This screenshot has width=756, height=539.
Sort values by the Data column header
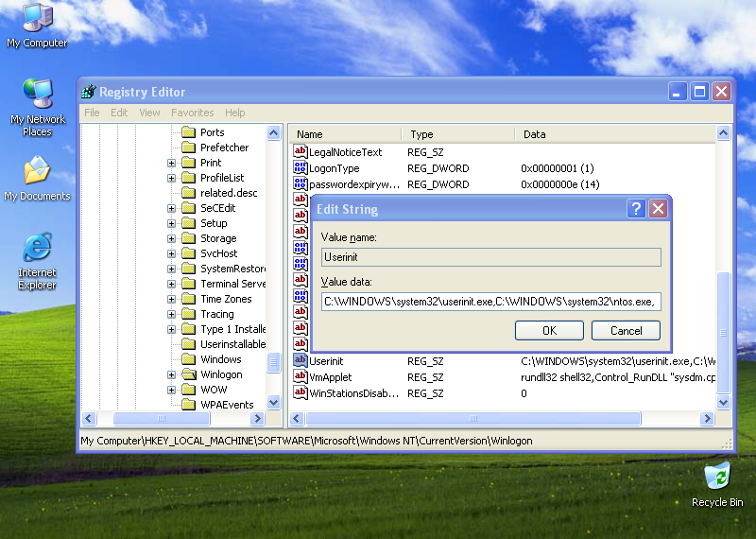[615, 134]
